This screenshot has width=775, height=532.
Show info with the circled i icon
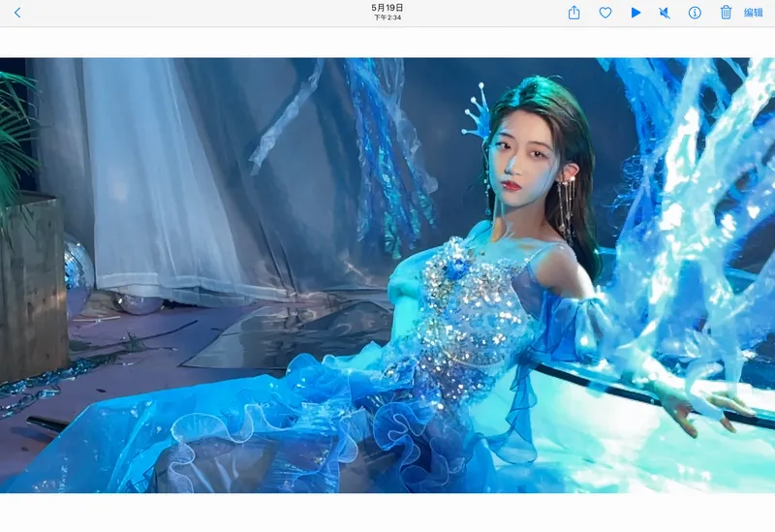(695, 13)
